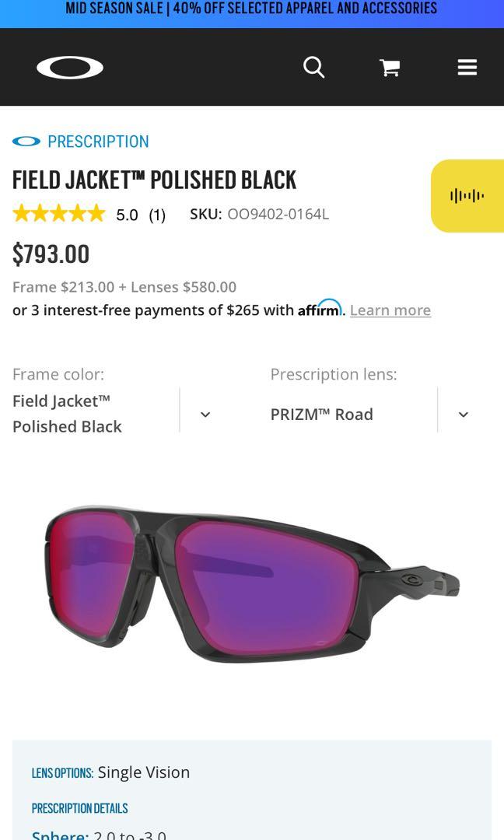Open the hamburger navigation menu
The image size is (504, 840).
point(467,67)
